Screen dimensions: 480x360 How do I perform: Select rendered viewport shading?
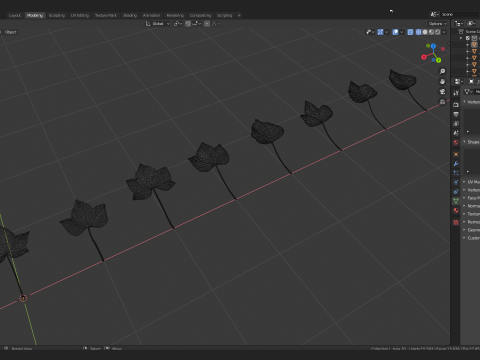click(x=438, y=32)
